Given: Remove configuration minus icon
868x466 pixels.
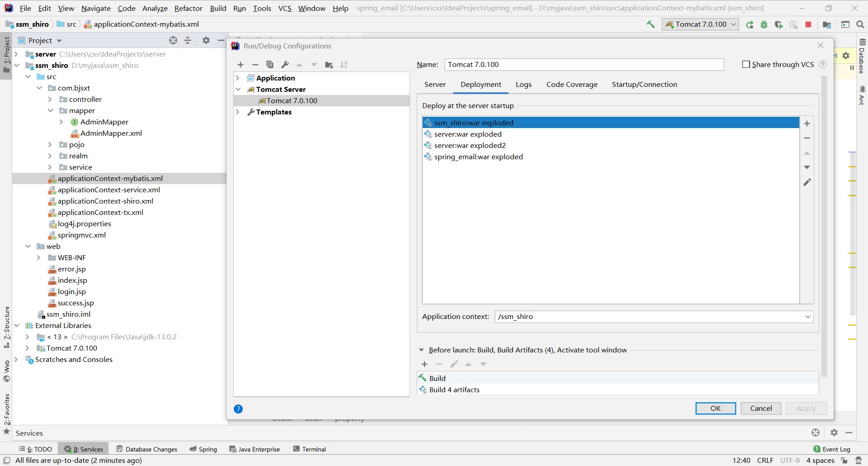Looking at the screenshot, I should tap(255, 65).
